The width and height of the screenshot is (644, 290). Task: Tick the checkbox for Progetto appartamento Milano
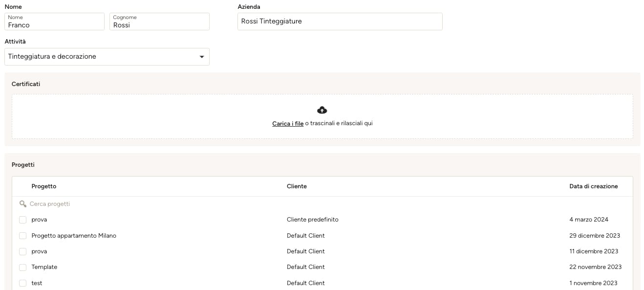point(22,236)
